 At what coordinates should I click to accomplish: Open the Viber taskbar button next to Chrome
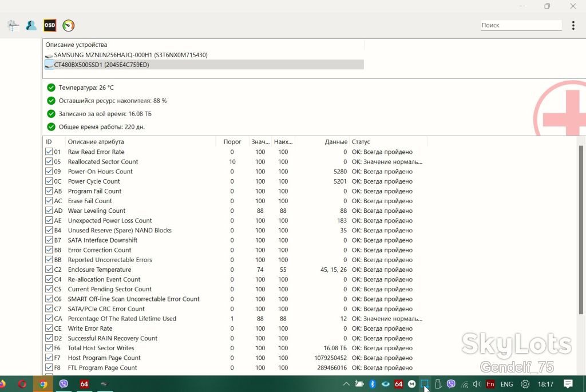pos(64,384)
